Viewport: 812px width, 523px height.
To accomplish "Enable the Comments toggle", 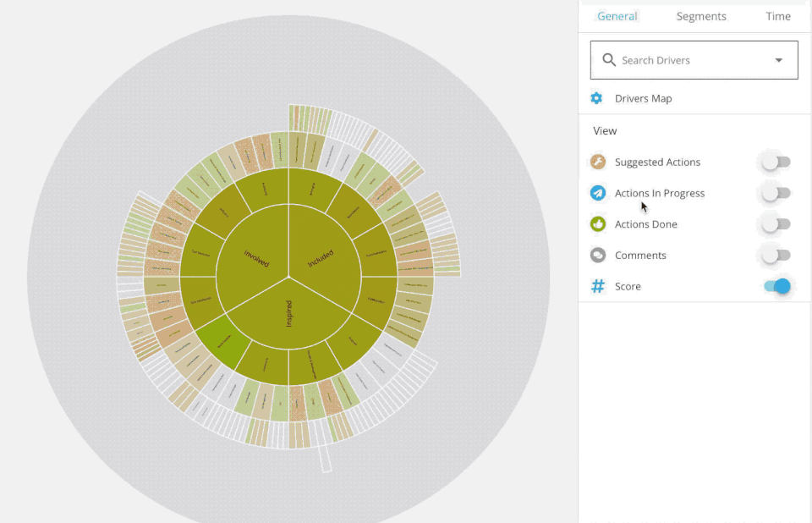I will tap(776, 255).
